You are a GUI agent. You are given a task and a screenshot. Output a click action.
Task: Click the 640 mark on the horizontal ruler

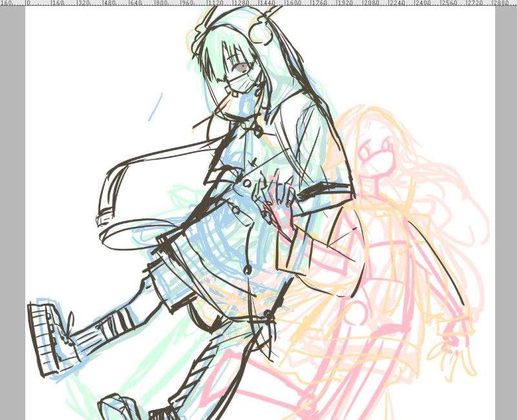pyautogui.click(x=135, y=3)
